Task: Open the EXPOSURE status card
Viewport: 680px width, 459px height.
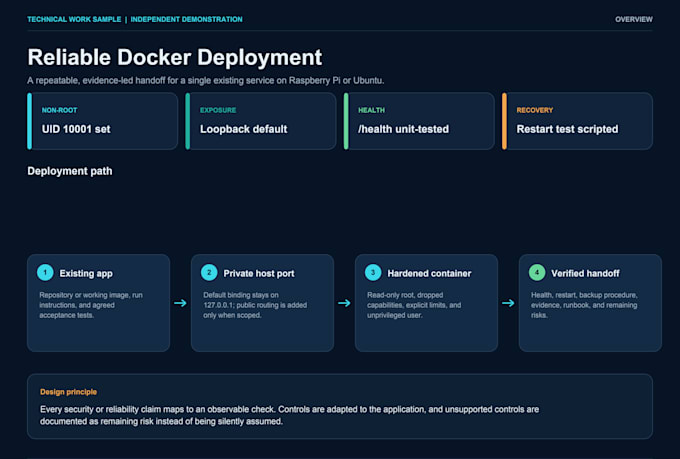Action: click(x=261, y=121)
